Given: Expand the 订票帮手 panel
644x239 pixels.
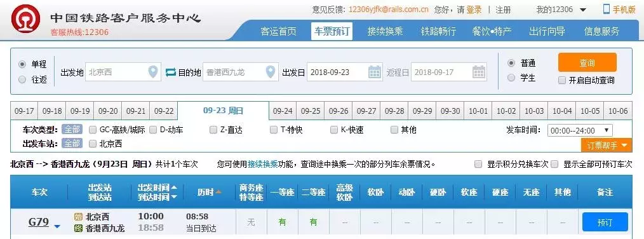Looking at the screenshot, I should coord(607,145).
